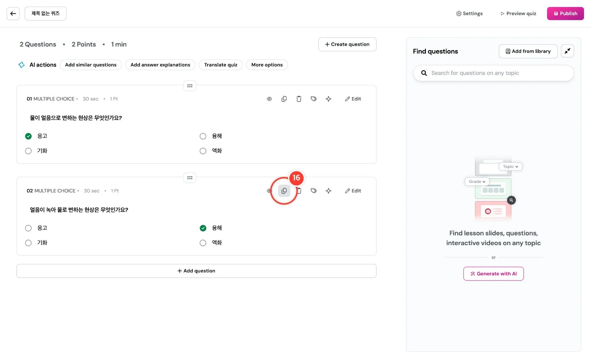Click the quiz title 제목 없는 퀴즈
Viewport: 591px width, 364px height.
point(45,14)
